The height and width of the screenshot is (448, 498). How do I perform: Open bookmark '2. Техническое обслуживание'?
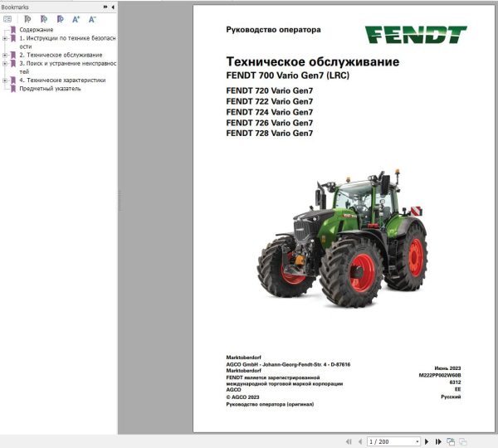[61, 55]
